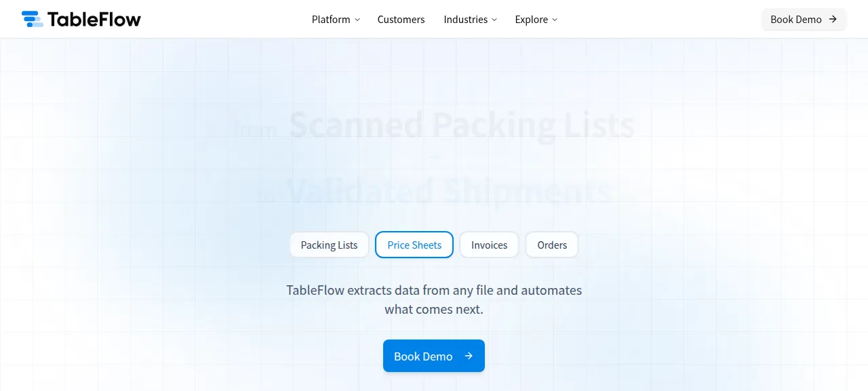Select the Price Sheets pill
Screen dimensions: 868x391
tap(414, 245)
